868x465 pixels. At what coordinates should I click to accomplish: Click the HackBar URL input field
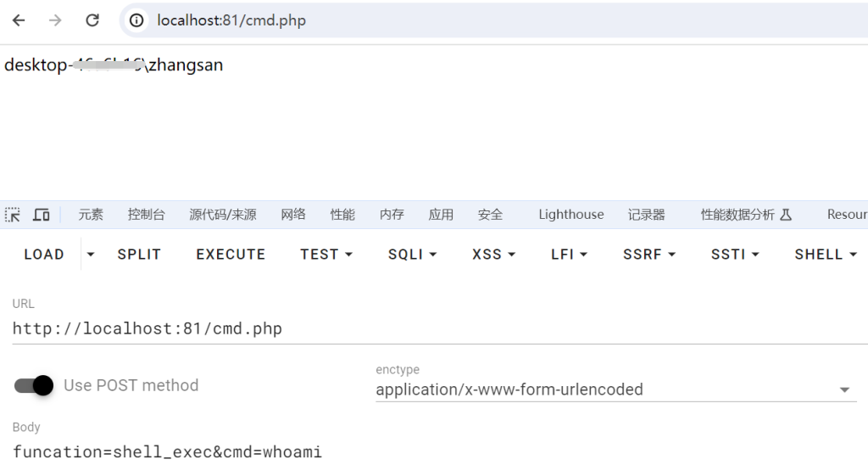coord(440,328)
